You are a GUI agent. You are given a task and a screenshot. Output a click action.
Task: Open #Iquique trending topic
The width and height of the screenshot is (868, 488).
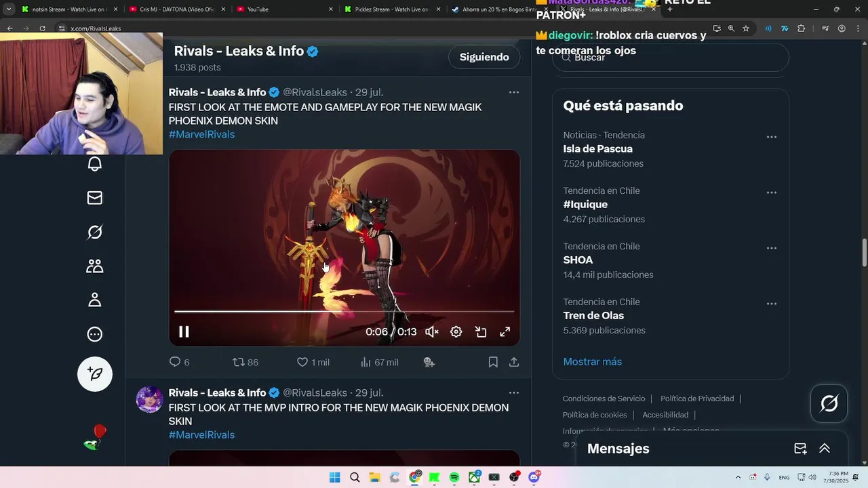point(585,204)
